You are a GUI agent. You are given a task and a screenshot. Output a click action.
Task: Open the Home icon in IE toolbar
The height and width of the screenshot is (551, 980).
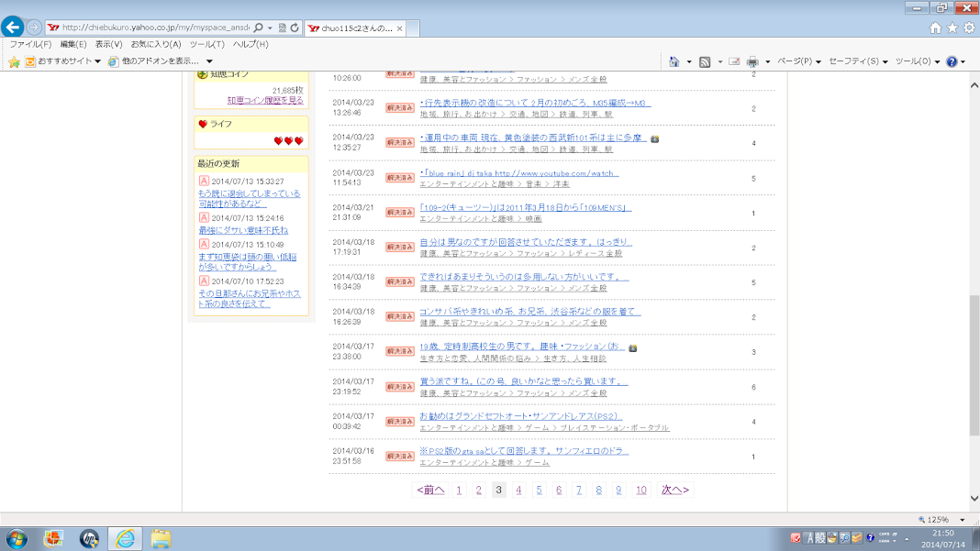coord(935,28)
